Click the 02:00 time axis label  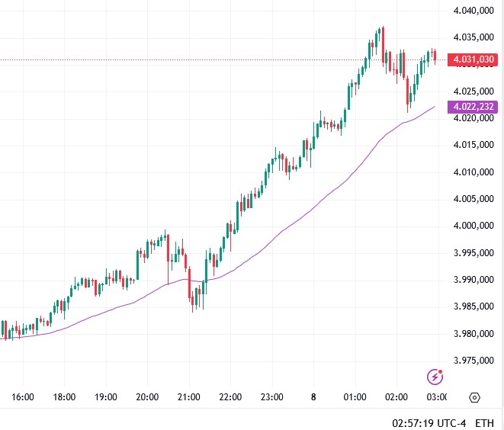coord(396,397)
